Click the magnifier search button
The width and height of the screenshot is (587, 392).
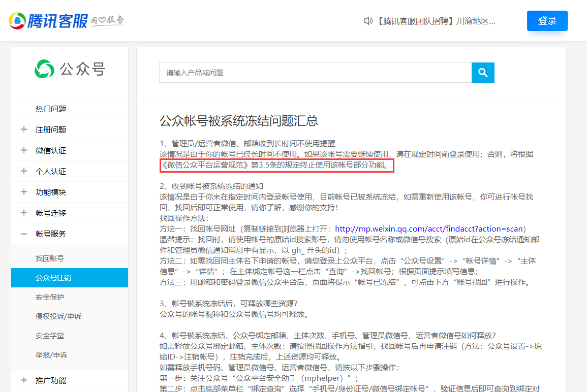[482, 73]
